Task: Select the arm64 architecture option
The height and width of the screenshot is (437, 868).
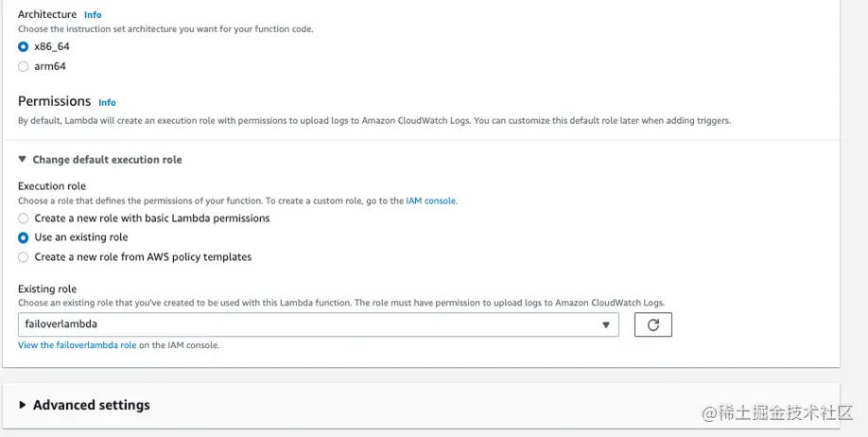Action: tap(24, 66)
